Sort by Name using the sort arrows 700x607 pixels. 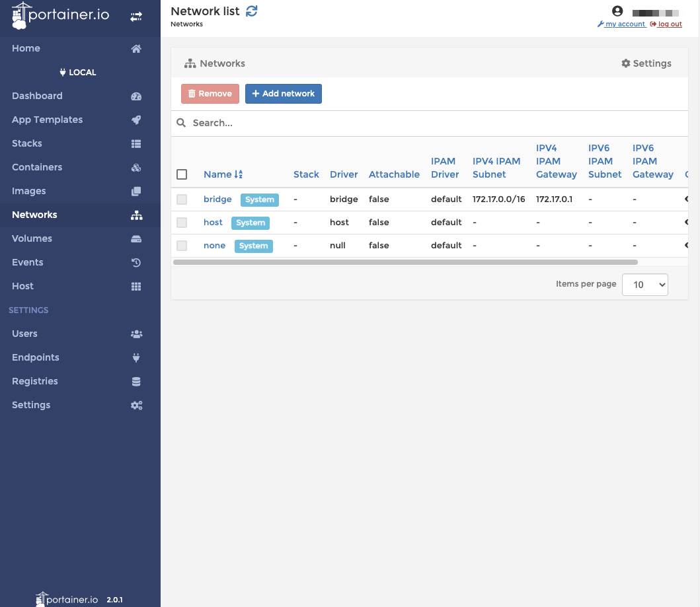click(x=240, y=174)
